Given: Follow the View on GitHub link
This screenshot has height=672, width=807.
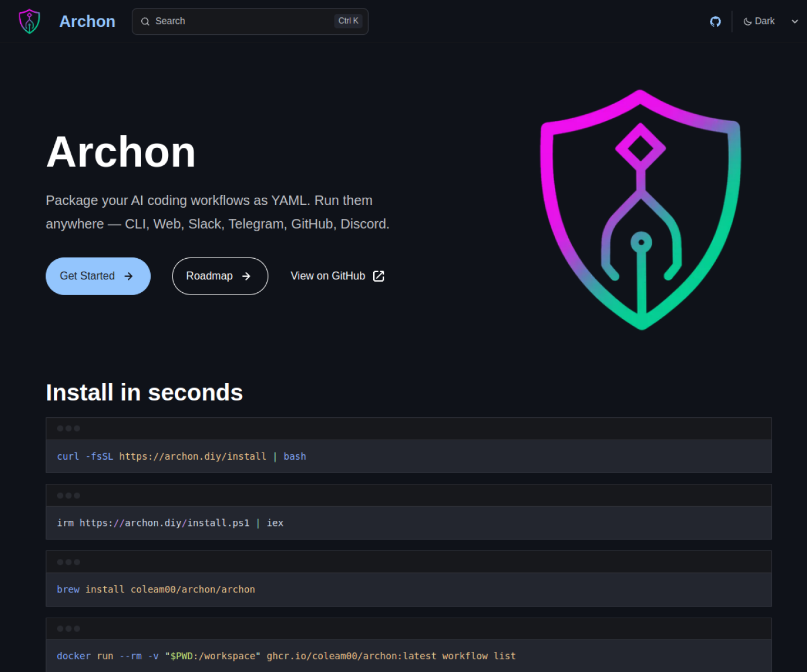Looking at the screenshot, I should 337,276.
